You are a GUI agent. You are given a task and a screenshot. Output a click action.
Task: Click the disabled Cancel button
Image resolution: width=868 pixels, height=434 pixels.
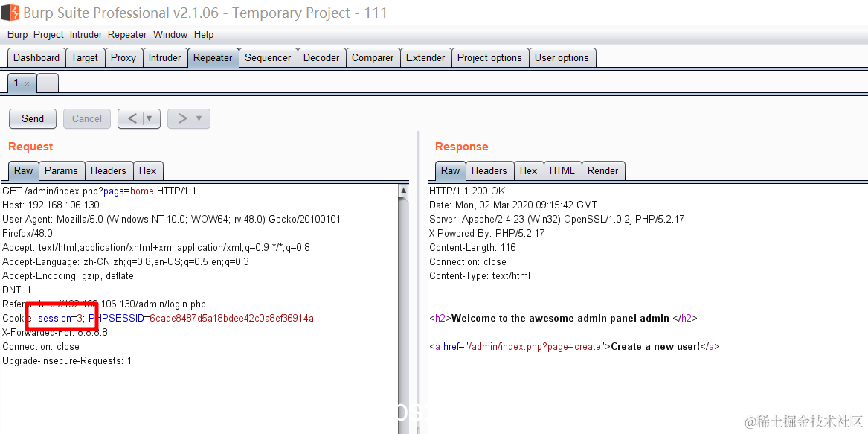click(x=87, y=118)
